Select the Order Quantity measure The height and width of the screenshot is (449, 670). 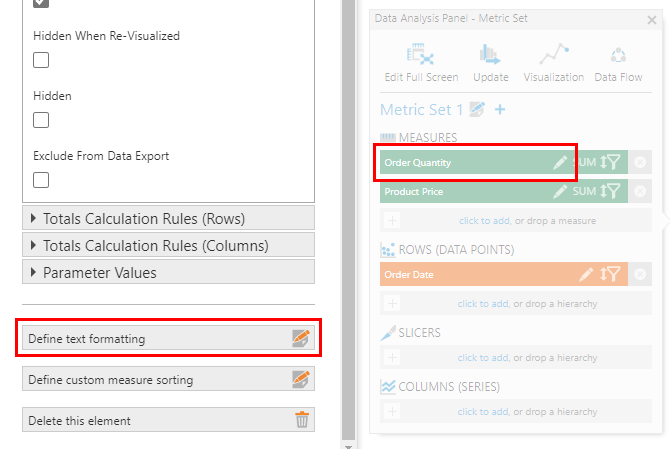466,162
